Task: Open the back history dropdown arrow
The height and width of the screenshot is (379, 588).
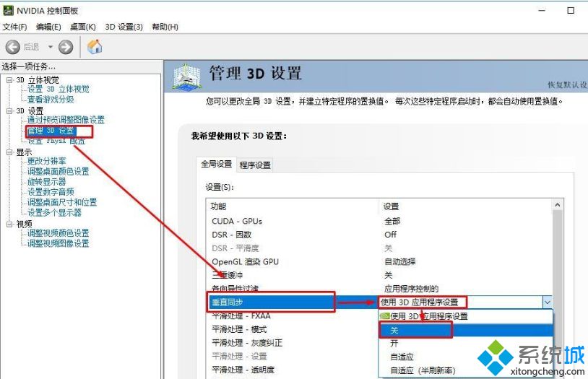Action: pos(51,47)
